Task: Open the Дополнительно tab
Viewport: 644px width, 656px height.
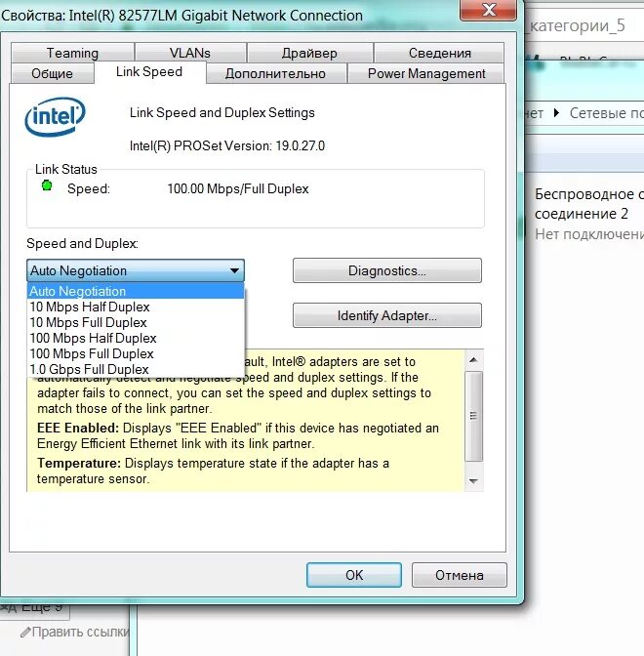Action: point(275,73)
